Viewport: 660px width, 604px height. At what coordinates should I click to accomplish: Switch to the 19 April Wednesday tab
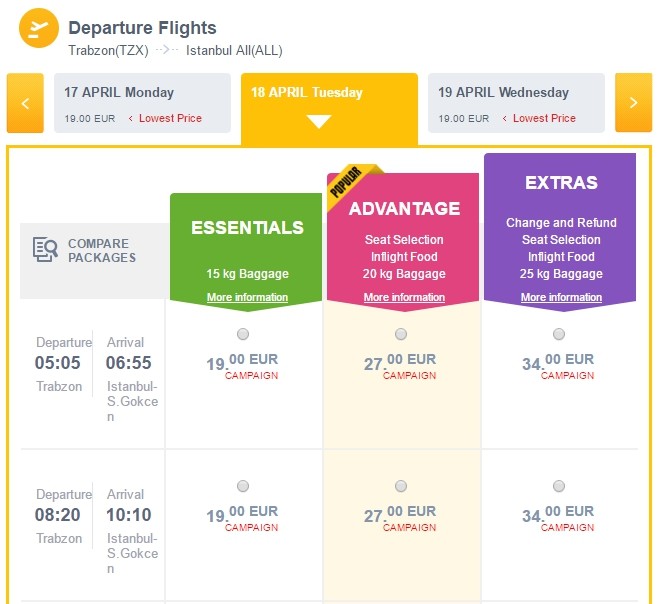click(x=516, y=103)
